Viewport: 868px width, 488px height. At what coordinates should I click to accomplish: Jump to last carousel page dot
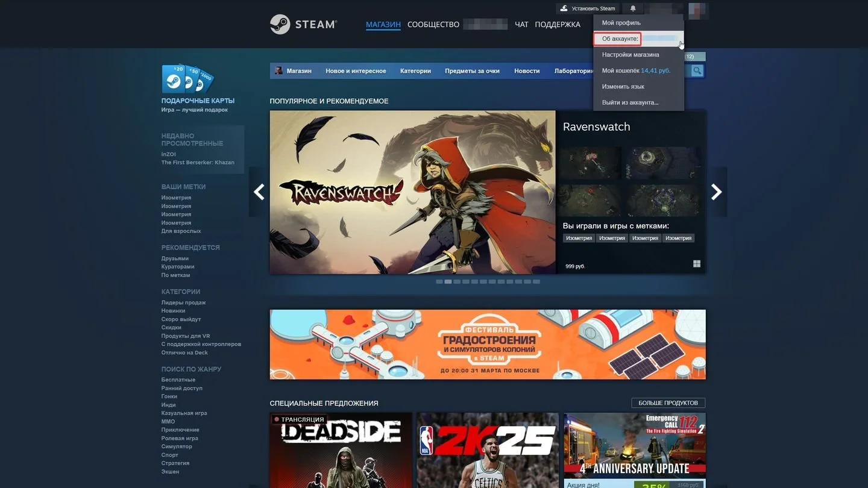coord(536,281)
